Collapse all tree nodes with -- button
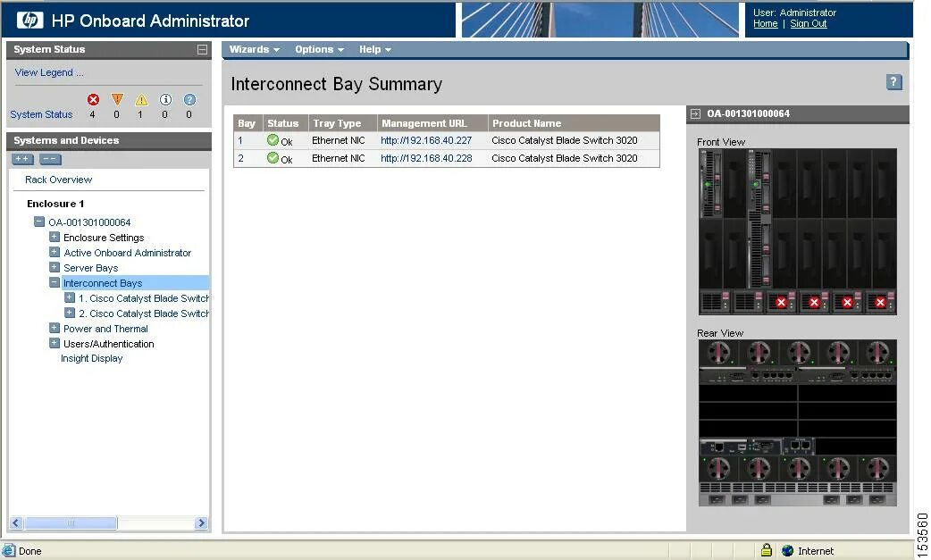This screenshot has height=560, width=931. tap(50, 159)
